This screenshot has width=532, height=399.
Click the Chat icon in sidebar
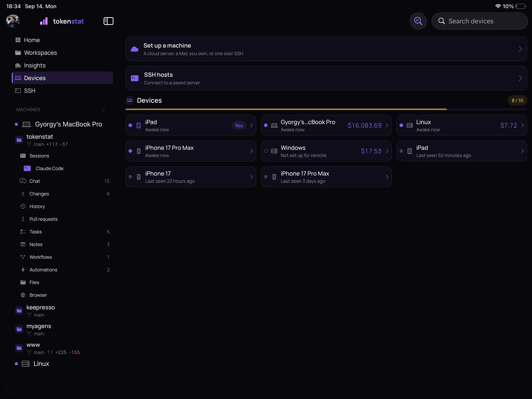click(23, 181)
